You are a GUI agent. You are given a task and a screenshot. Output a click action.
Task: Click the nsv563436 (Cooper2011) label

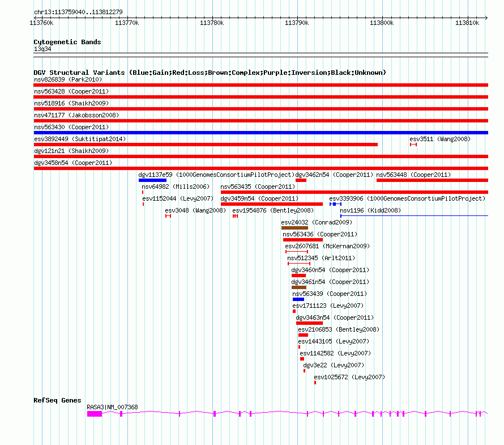pos(320,234)
